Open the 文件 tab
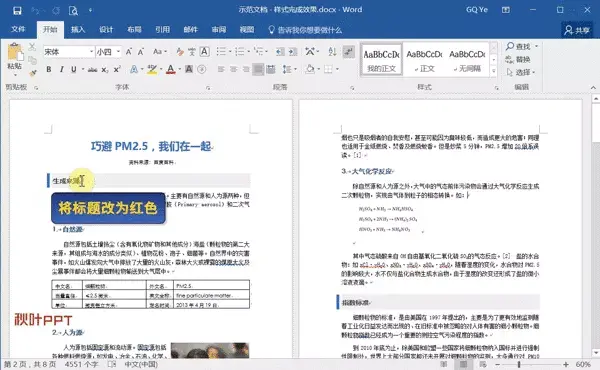 click(x=18, y=29)
